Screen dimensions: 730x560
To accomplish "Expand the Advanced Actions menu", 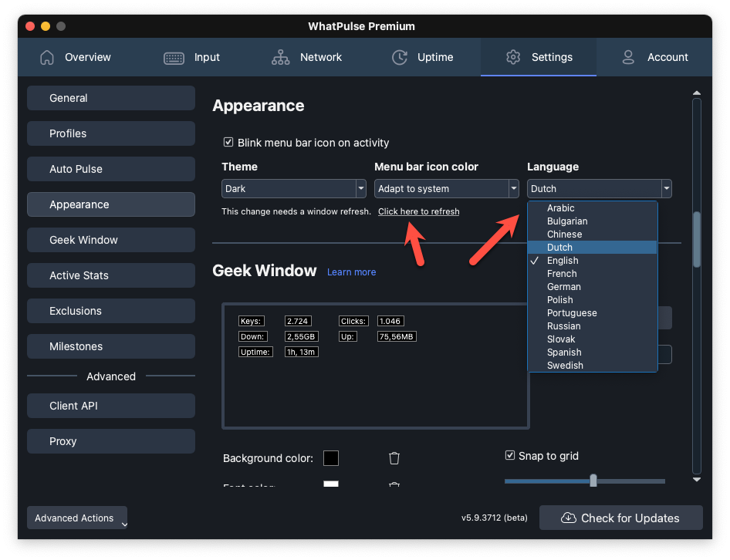I will [76, 518].
